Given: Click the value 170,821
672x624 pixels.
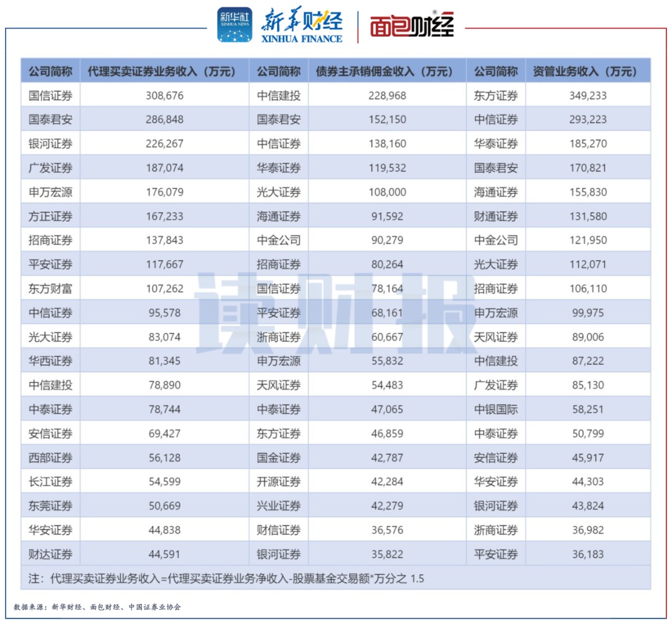Looking at the screenshot, I should point(588,168).
